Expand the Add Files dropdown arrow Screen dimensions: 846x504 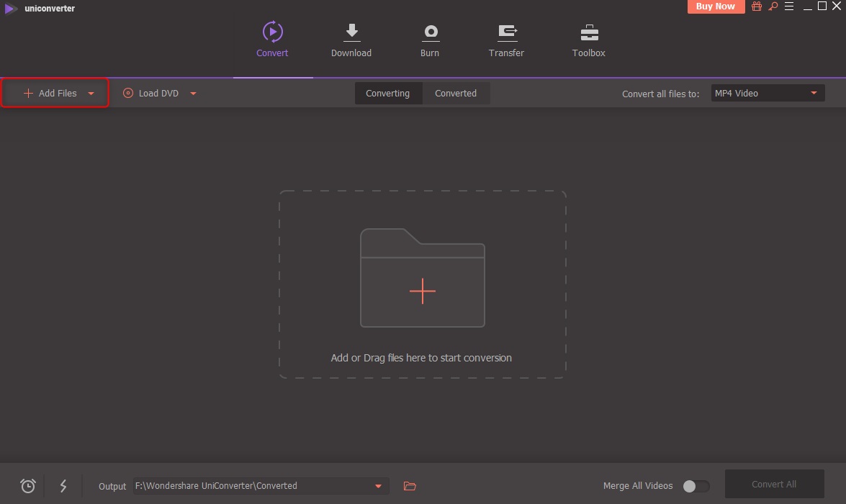pyautogui.click(x=91, y=94)
